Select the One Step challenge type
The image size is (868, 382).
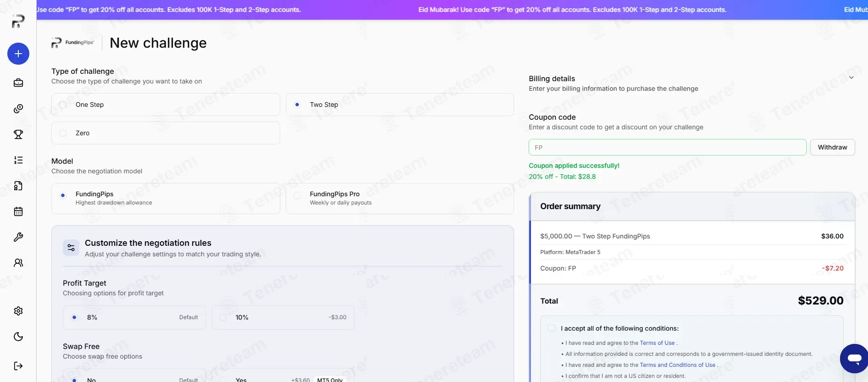click(166, 105)
